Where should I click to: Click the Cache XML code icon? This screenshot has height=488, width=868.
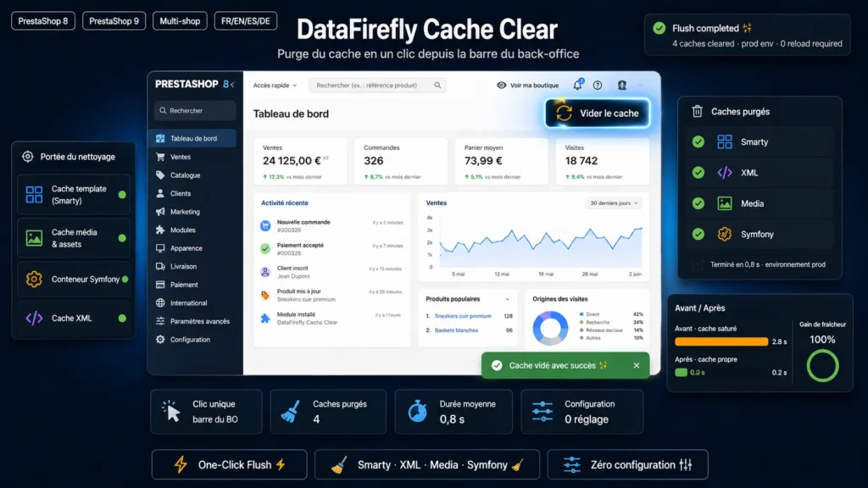point(34,319)
